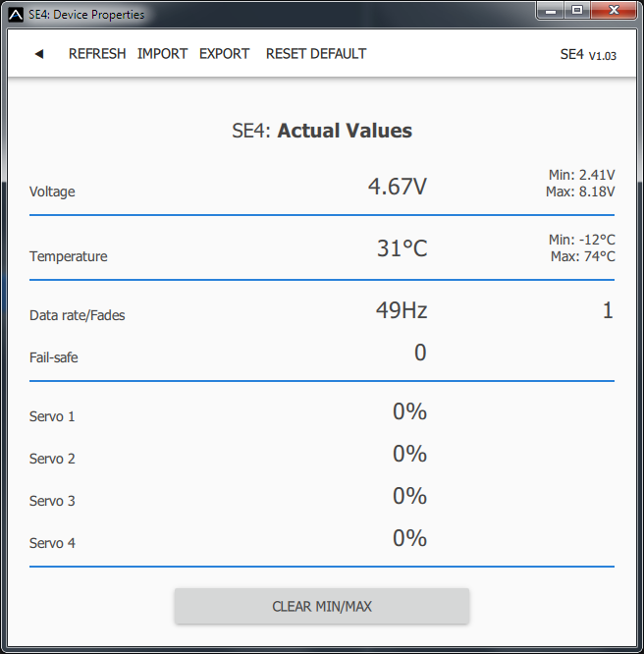Click the 31°C temperature value
Viewport: 644px width, 654px height.
[402, 248]
